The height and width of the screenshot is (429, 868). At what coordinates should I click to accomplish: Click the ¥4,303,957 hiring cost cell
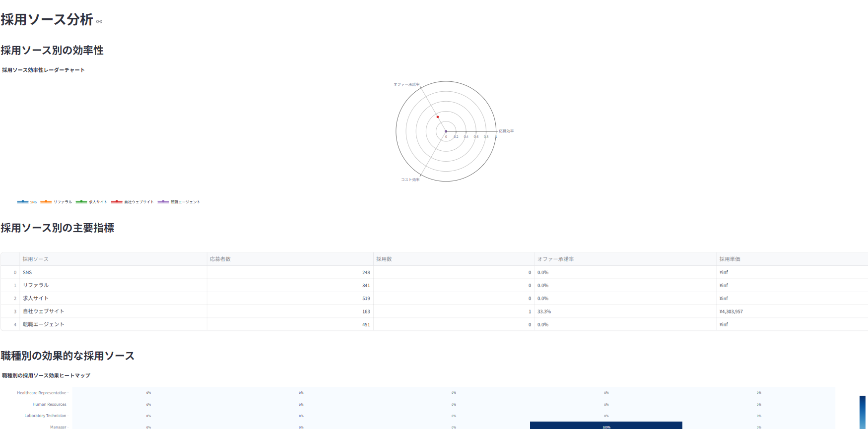[x=792, y=311]
